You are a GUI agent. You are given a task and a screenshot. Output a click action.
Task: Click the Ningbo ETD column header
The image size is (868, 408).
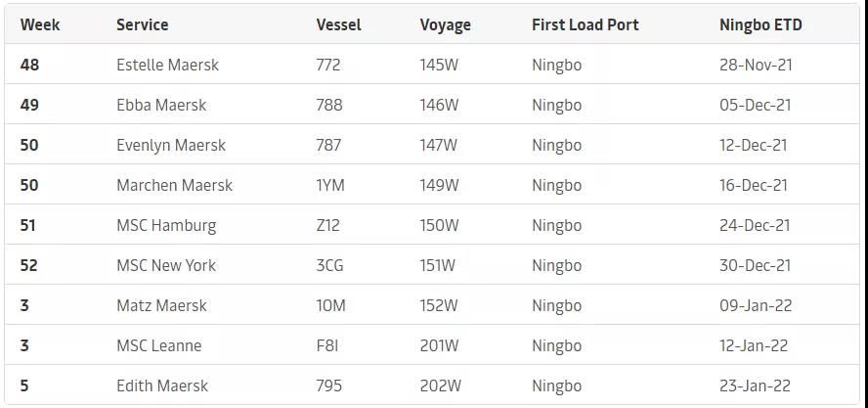pos(760,24)
